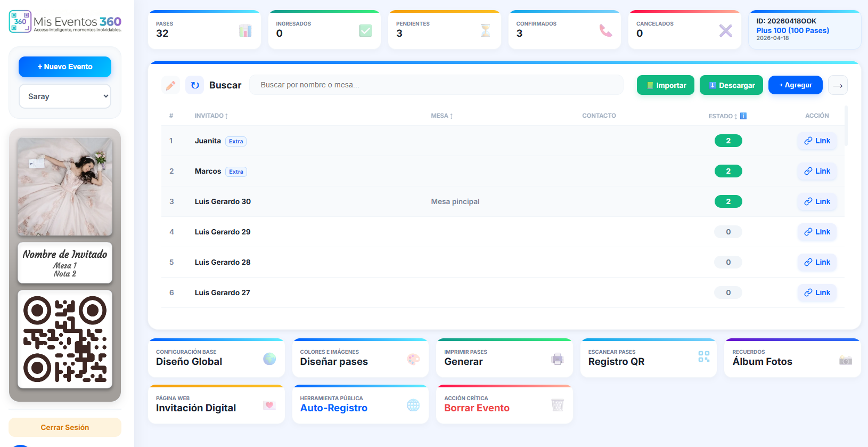The image size is (868, 447).
Task: Click the refresh icon next to Buscar
Action: 195,85
